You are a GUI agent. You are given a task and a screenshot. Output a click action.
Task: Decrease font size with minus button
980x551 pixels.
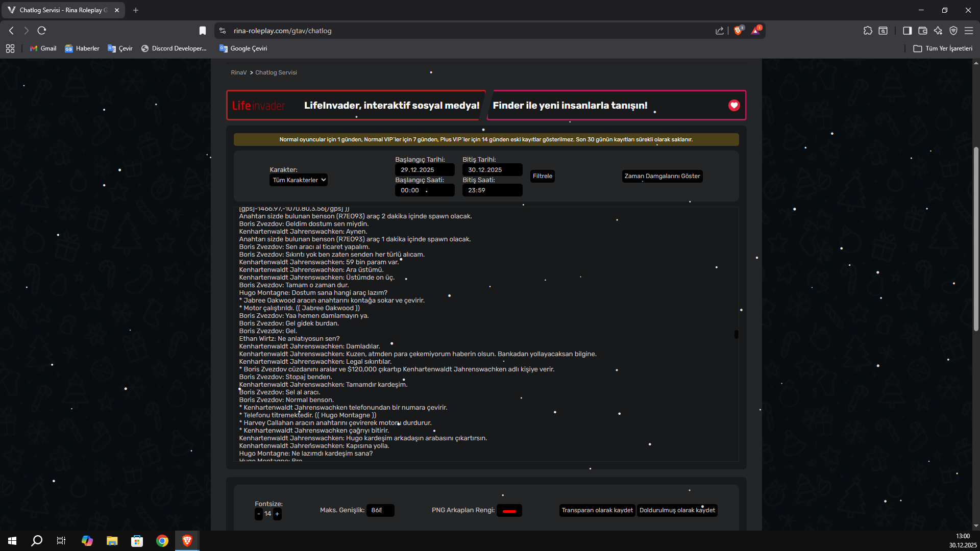[259, 514]
